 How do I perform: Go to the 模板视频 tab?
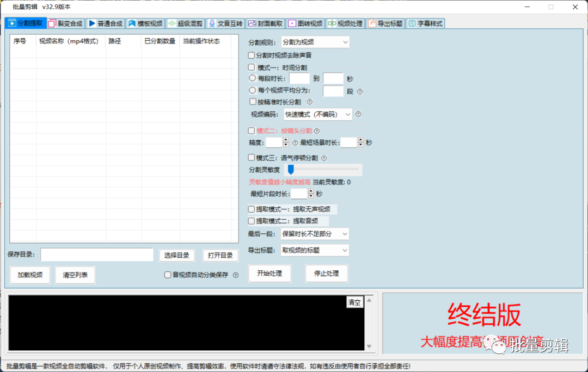click(x=145, y=23)
